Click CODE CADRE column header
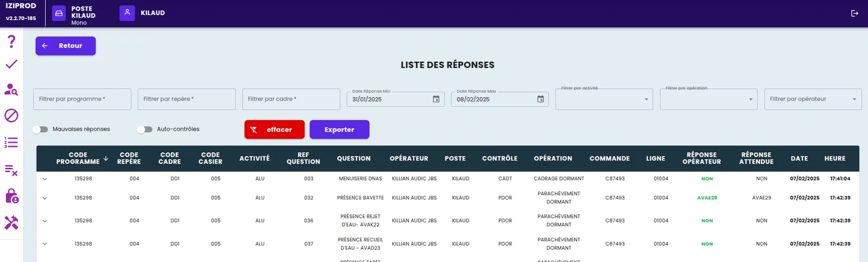The height and width of the screenshot is (262, 868). [170, 158]
